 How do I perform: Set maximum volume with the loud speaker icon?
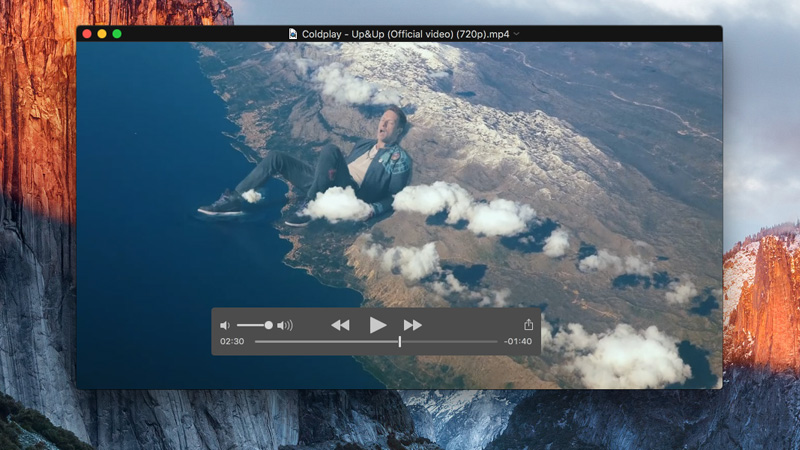285,325
